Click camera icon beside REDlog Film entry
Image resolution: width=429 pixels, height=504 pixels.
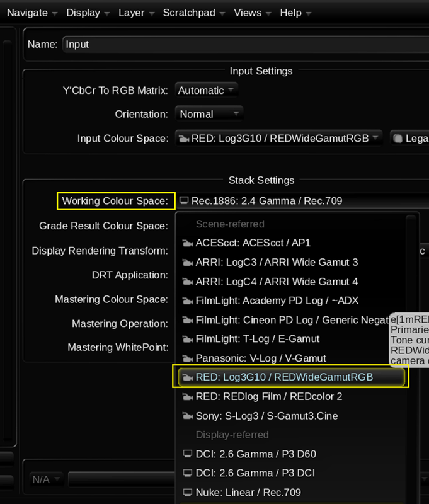[x=187, y=397]
